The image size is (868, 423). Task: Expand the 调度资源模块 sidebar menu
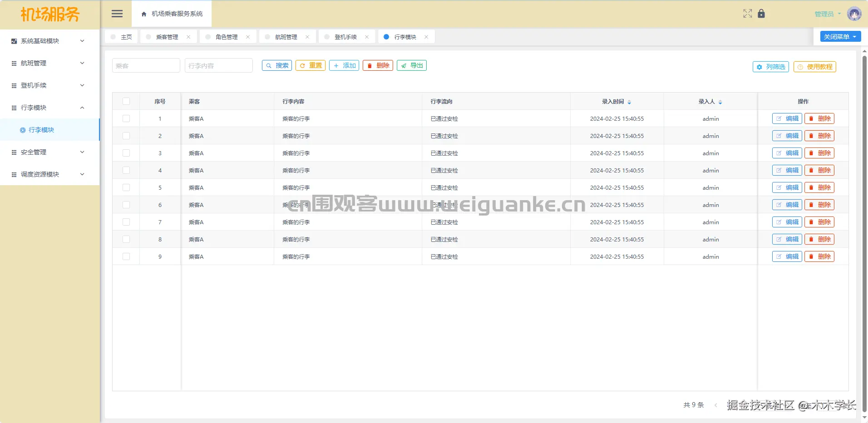[x=50, y=174]
